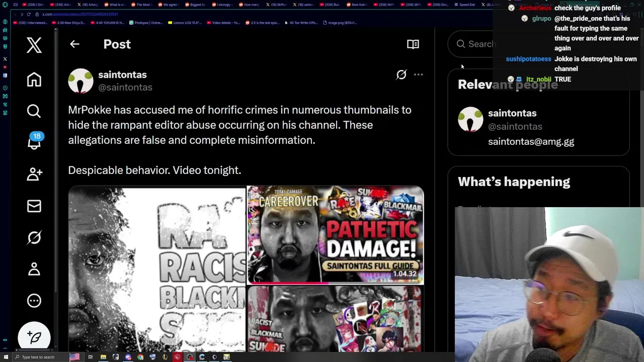Open Grok icon in left sidebar
644x362 pixels.
pos(34,237)
